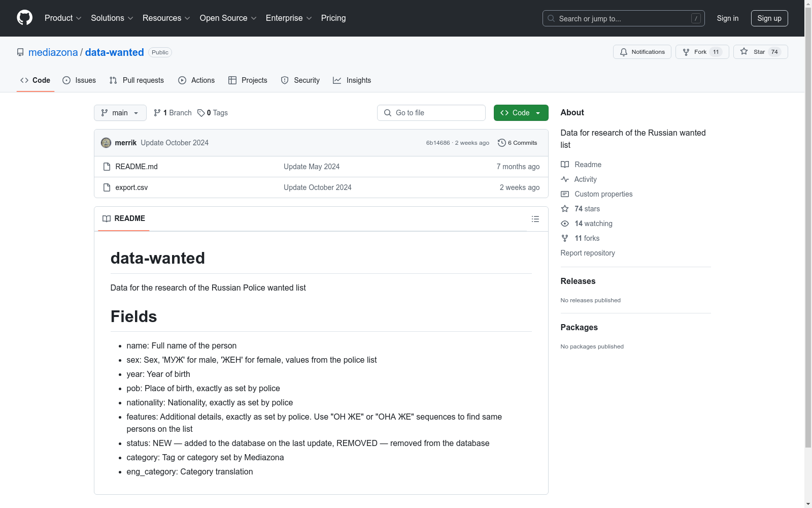Click the Fork icon
812x508 pixels.
click(x=686, y=52)
